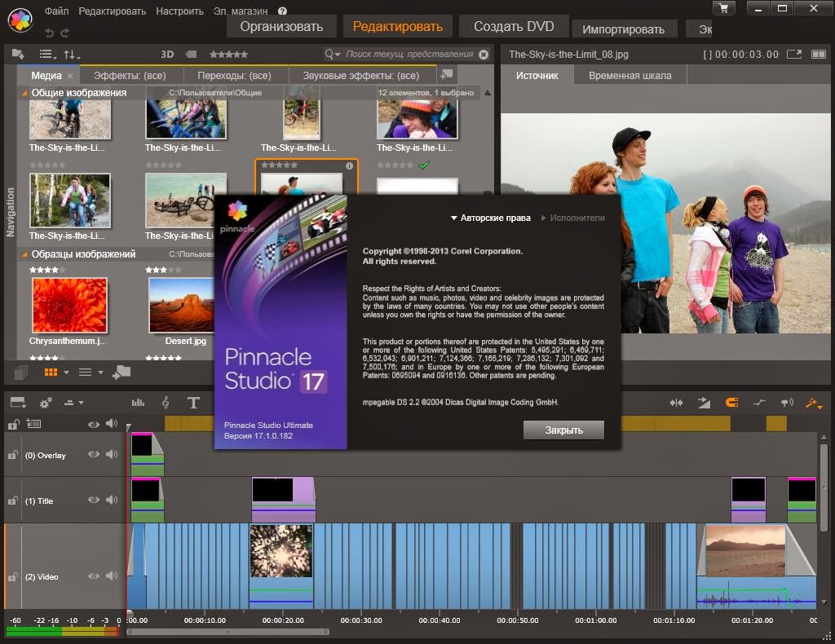Click the tags filter icon in library toolbar
The image size is (835, 644).
coord(191,55)
